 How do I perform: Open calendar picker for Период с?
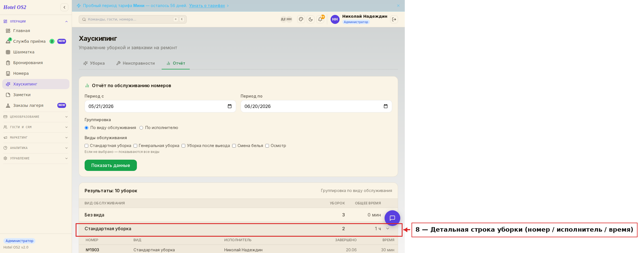click(230, 106)
